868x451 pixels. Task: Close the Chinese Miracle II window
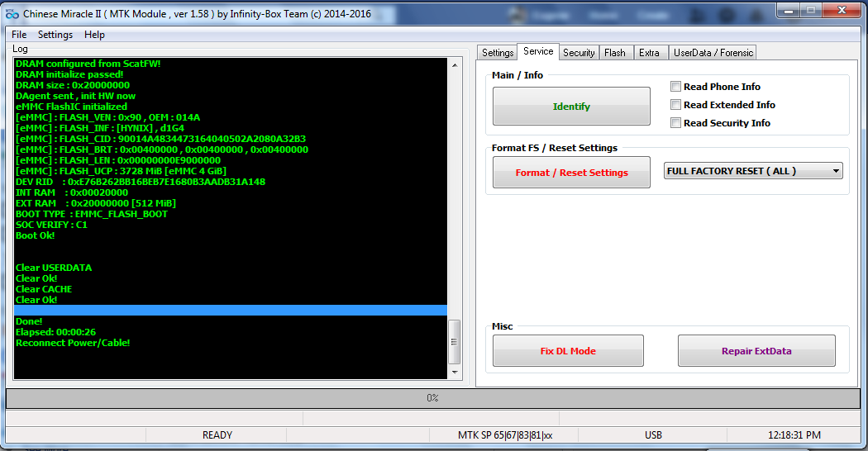coord(842,11)
